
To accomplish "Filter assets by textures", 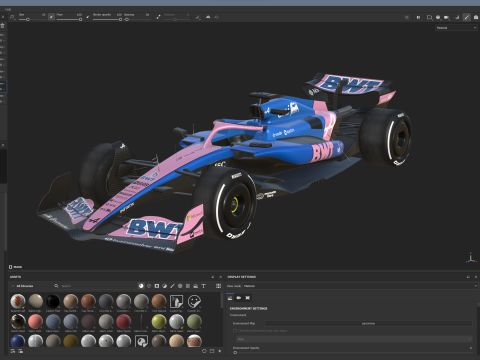I will 188,286.
